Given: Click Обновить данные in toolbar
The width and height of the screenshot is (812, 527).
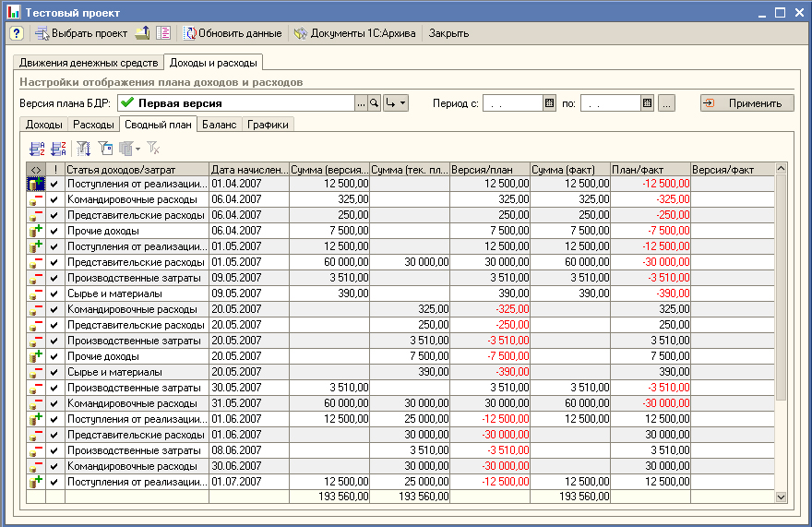Looking at the screenshot, I should pos(233,33).
